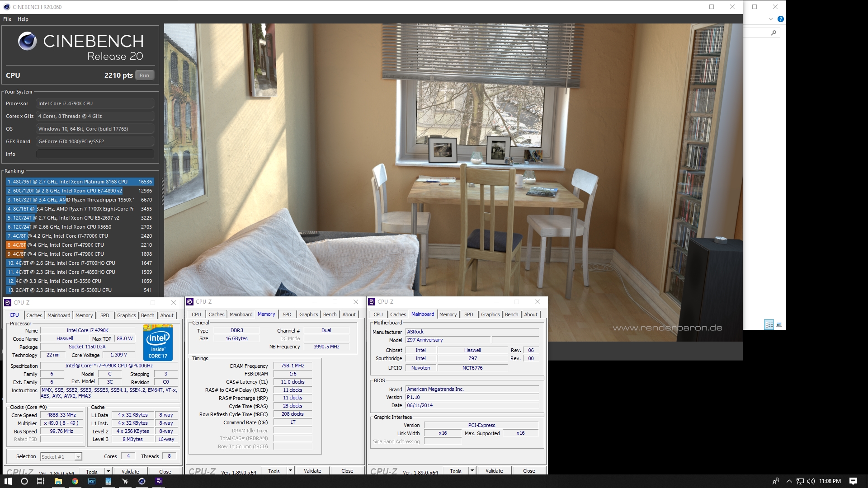Click the 11:08 PM taskbar clock
Viewport: 868px width, 488px height.
[x=830, y=481]
